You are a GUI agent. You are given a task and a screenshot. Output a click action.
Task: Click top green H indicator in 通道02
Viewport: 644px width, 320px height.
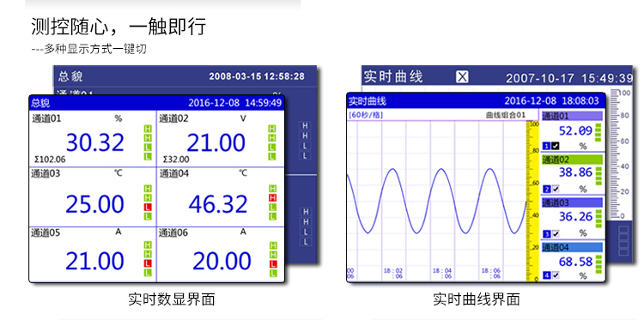coord(272,129)
